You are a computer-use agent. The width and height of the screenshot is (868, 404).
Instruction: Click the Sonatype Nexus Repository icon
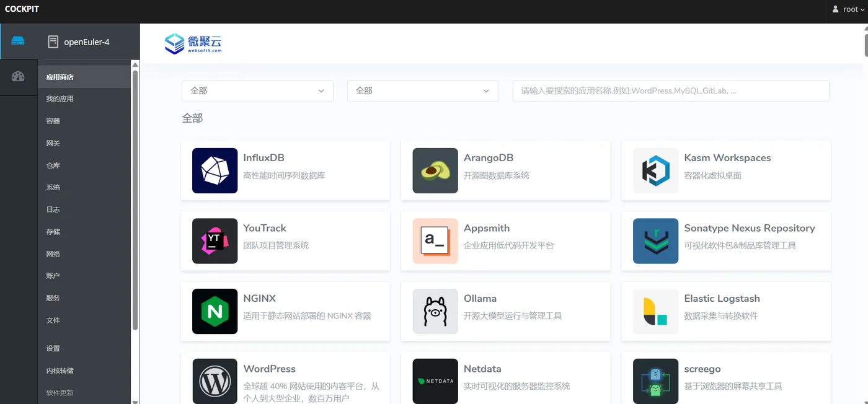coord(655,241)
